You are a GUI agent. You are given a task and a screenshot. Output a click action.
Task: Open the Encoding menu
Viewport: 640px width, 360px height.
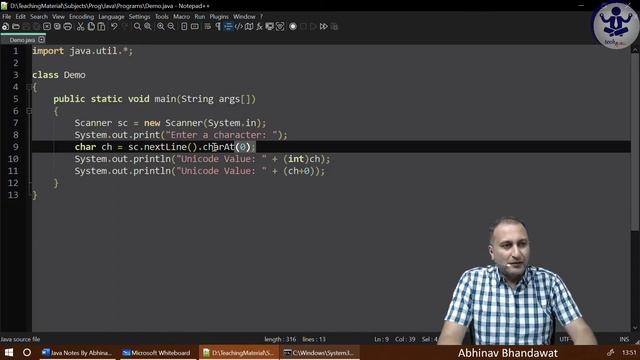(x=81, y=17)
